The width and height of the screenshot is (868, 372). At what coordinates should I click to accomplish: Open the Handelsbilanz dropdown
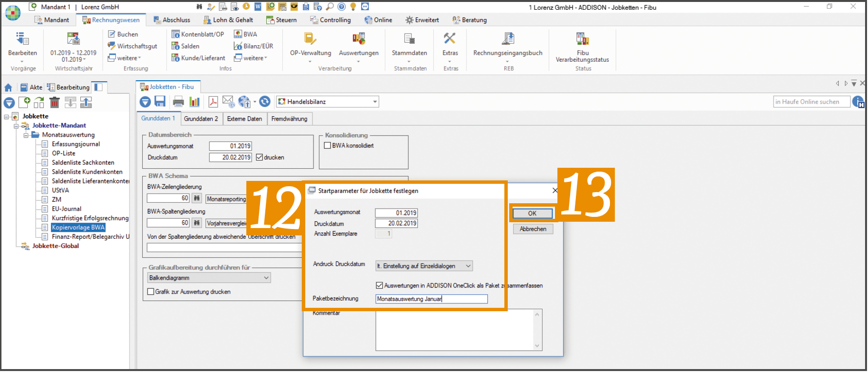328,102
